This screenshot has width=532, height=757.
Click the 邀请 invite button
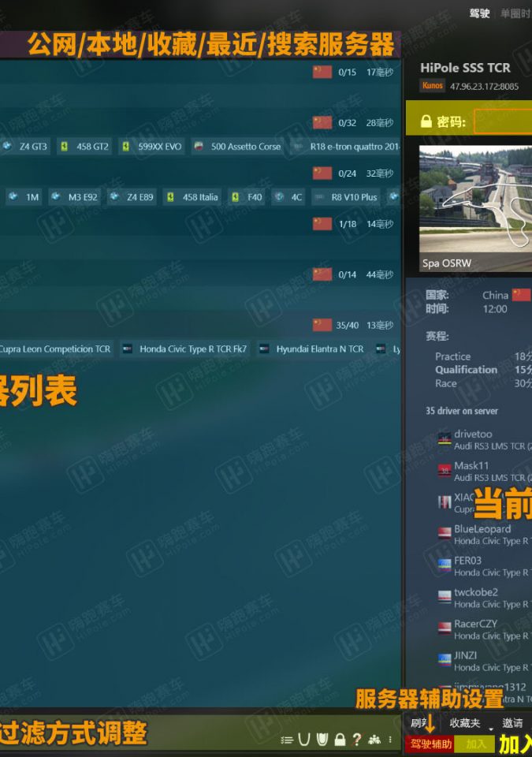[512, 723]
